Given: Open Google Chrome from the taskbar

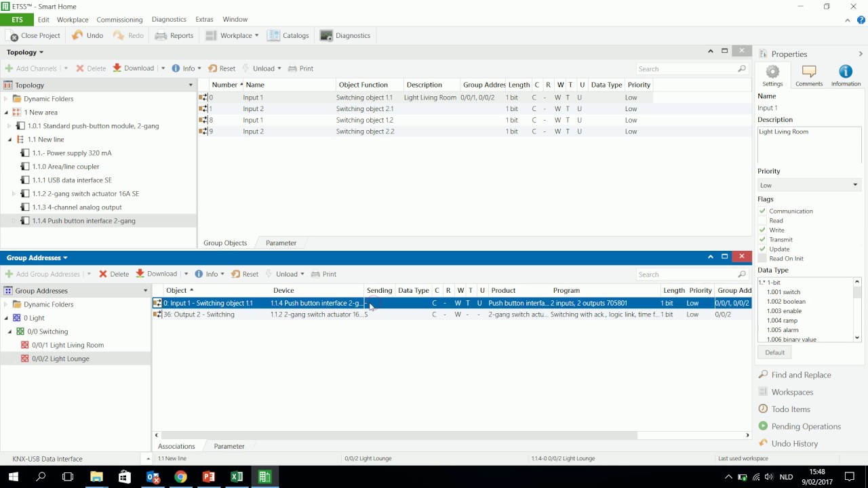Looking at the screenshot, I should (180, 477).
